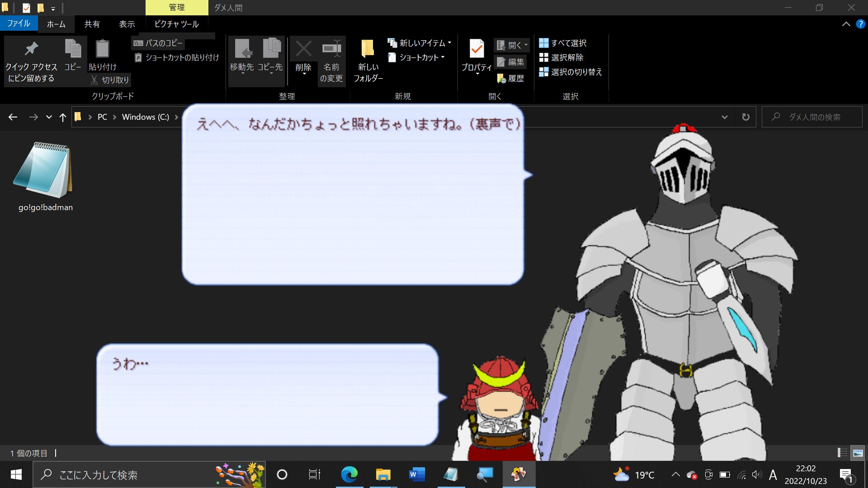Viewport: 868px width, 488px height.
Task: Collapse the ribbon with chevron
Action: tap(846, 24)
